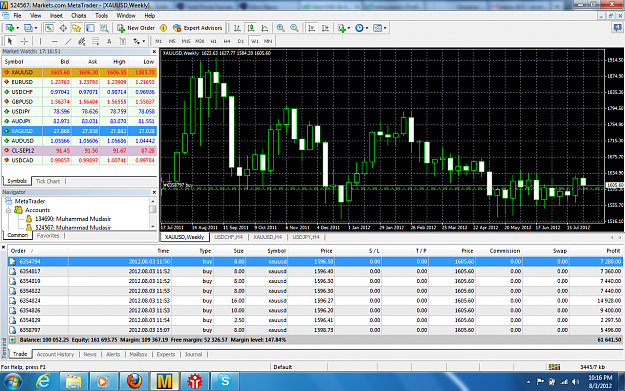Open the Strategy Tester icon

click(104, 28)
